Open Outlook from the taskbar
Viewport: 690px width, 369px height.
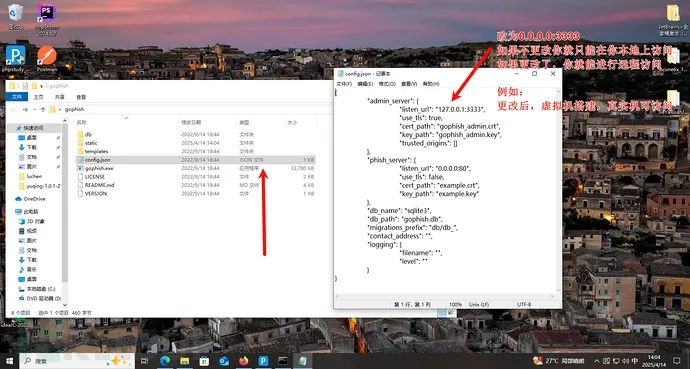click(x=224, y=361)
